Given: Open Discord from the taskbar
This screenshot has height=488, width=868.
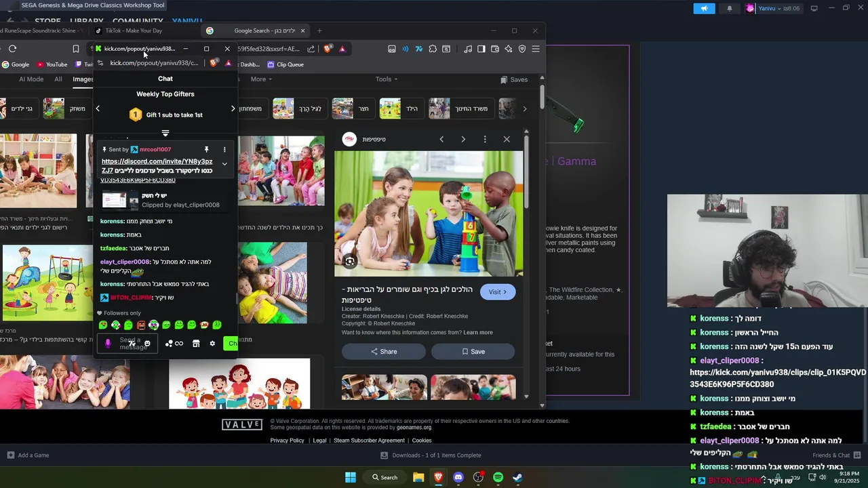Looking at the screenshot, I should pyautogui.click(x=458, y=477).
